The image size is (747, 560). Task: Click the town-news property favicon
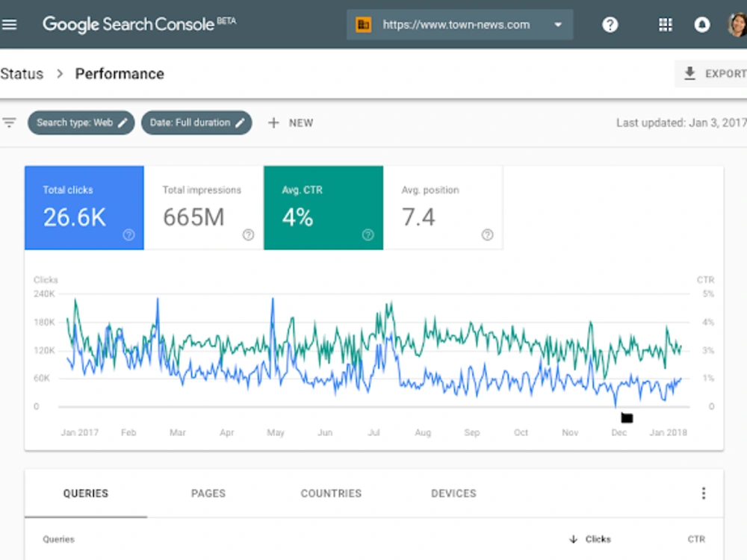click(x=363, y=25)
